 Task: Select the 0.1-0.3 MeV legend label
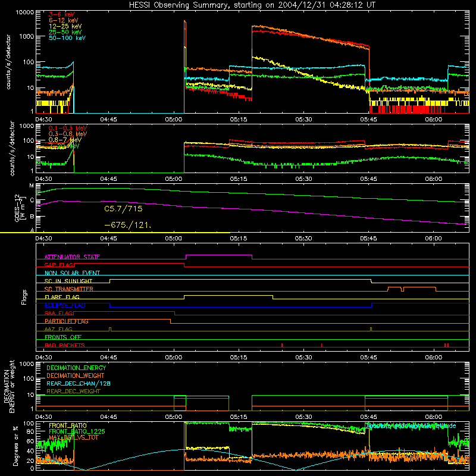68,128
